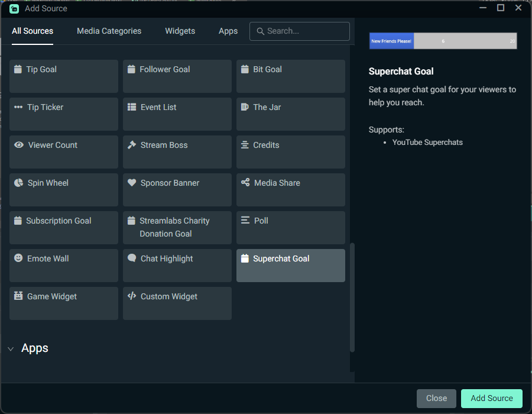Select the Media Share widget label

click(x=277, y=183)
